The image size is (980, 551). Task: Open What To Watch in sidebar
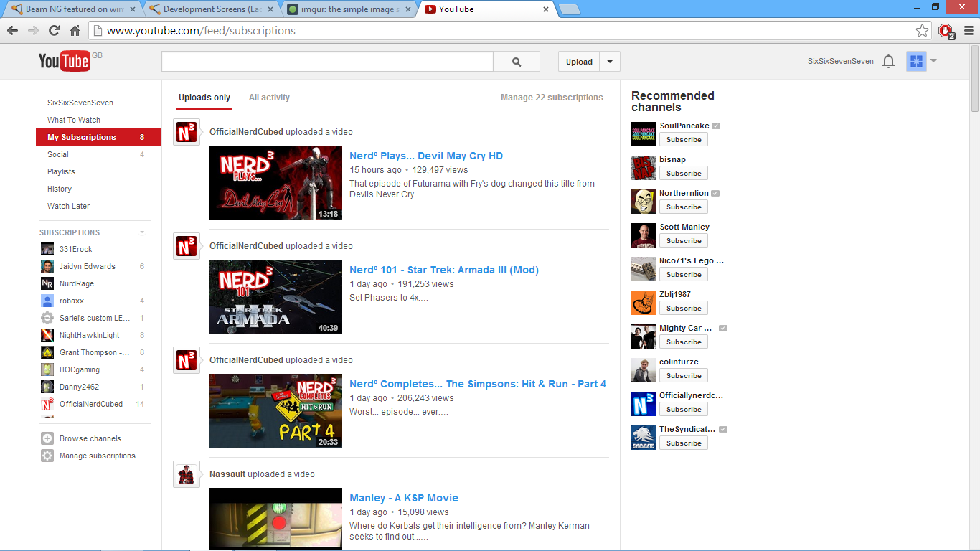[x=74, y=120]
